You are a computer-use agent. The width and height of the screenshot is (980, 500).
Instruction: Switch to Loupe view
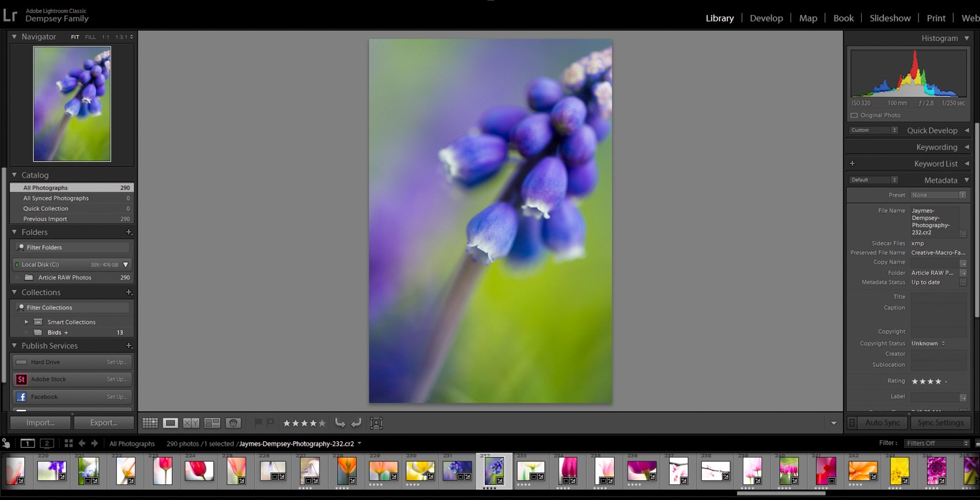click(x=170, y=422)
